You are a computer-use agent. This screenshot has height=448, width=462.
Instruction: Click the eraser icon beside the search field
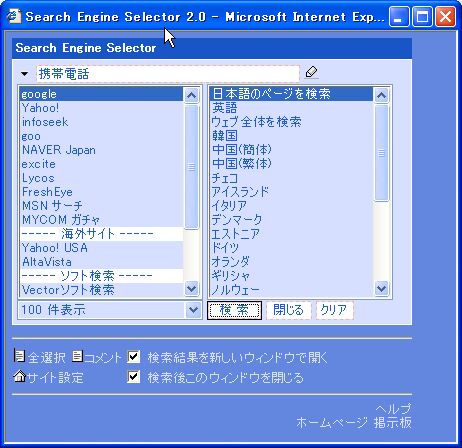click(311, 72)
